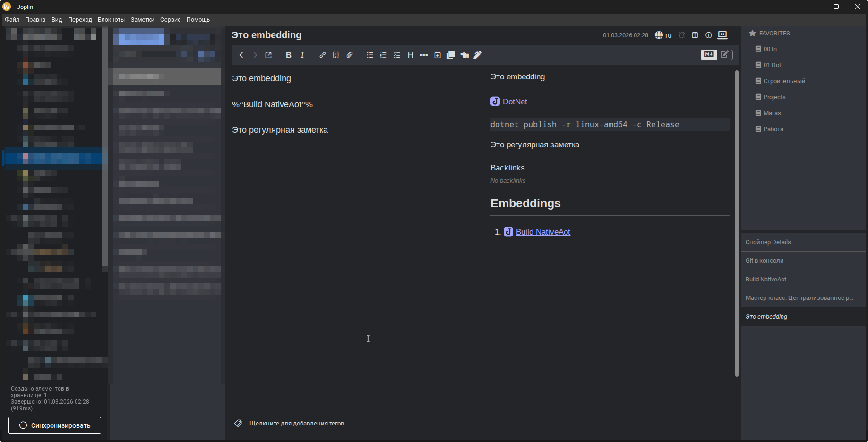This screenshot has height=442, width=868.
Task: Insert a numbered list from the toolbar
Action: click(383, 55)
